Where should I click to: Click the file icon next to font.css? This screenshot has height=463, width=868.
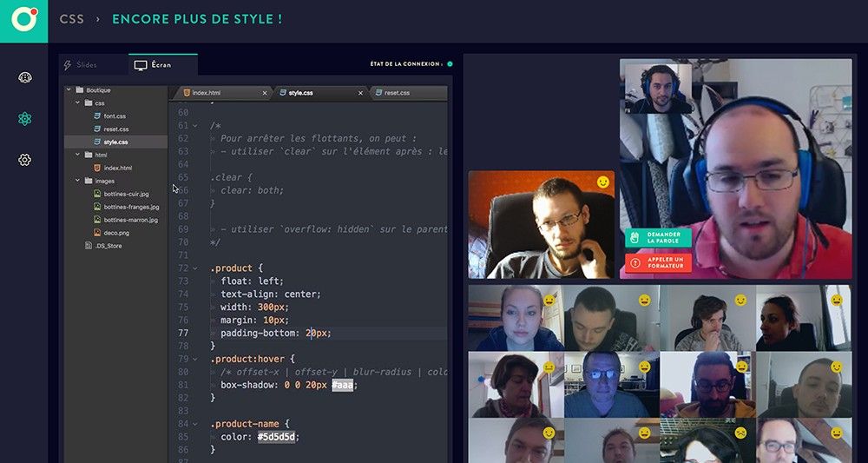click(x=97, y=116)
